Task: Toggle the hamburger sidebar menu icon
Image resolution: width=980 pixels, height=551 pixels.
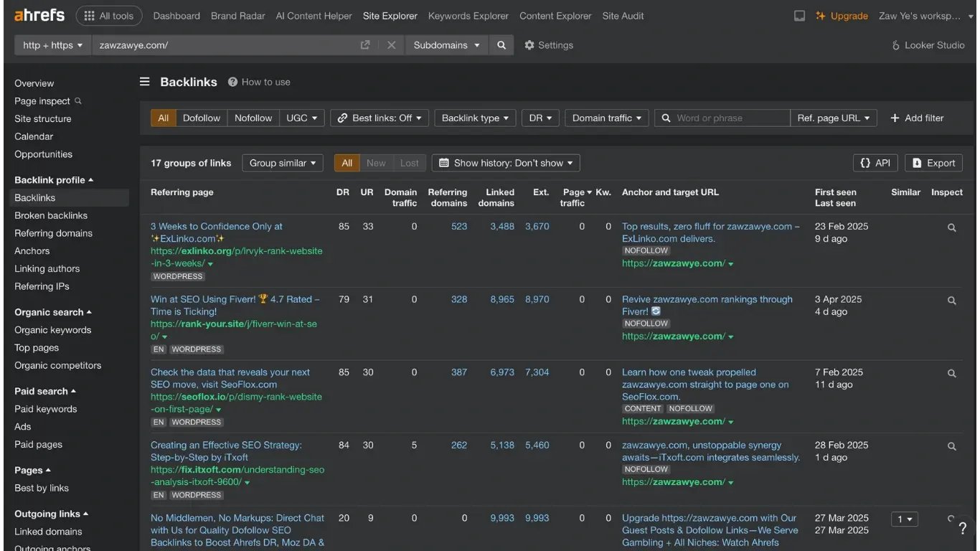Action: click(145, 82)
